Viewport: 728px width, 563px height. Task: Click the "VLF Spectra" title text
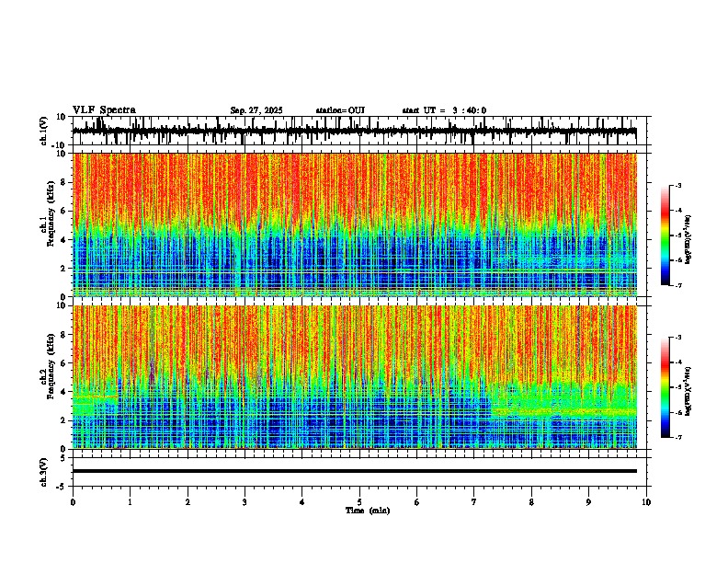coord(104,110)
